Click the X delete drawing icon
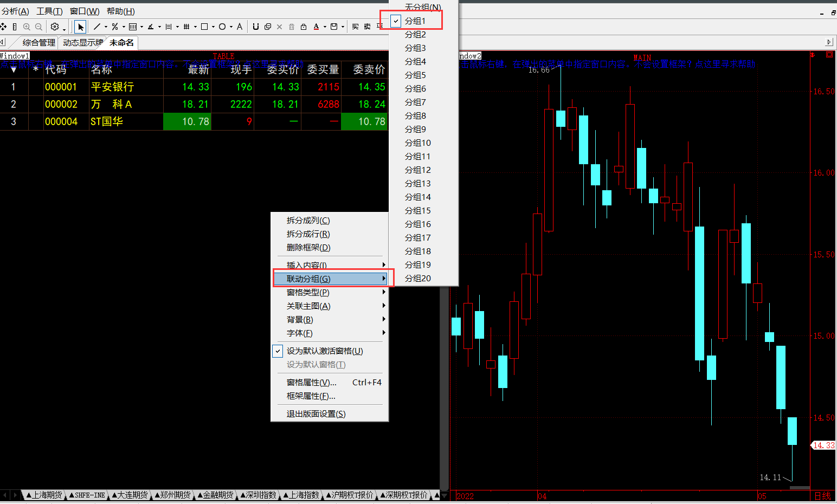The height and width of the screenshot is (504, 837). 280,27
